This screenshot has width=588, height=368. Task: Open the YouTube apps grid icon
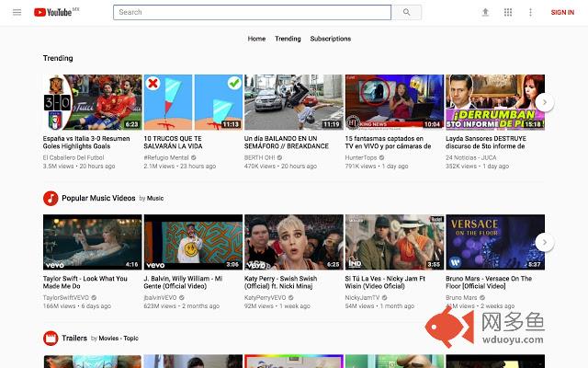click(x=508, y=12)
